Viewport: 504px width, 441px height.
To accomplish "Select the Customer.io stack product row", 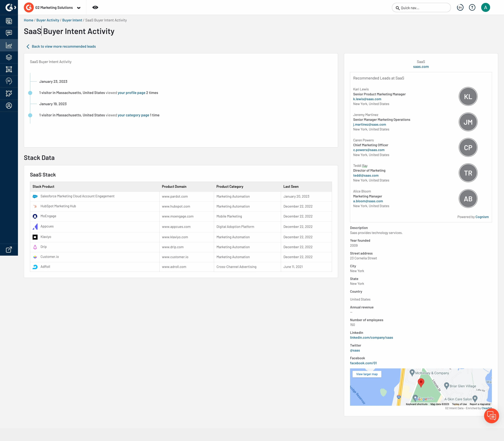I will (x=181, y=257).
